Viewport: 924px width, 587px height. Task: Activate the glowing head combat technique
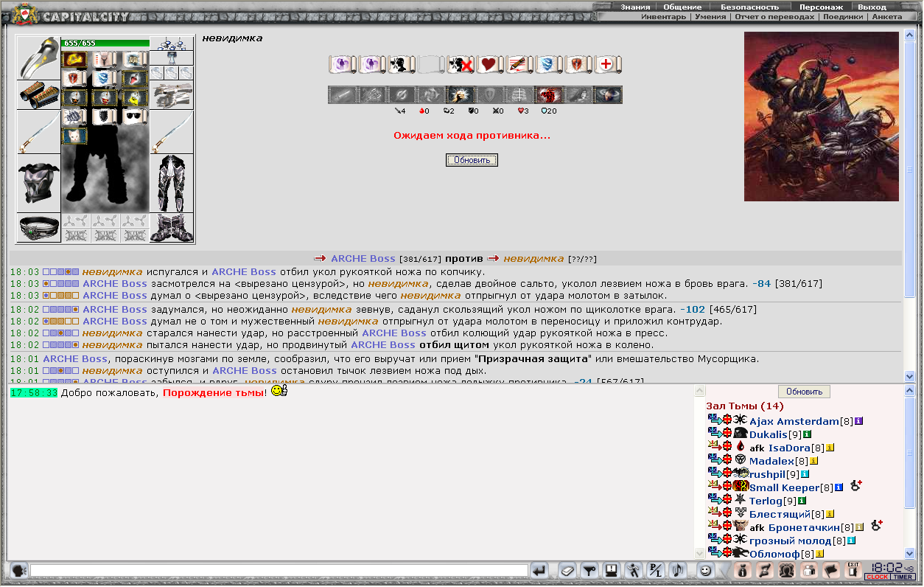[x=461, y=94]
